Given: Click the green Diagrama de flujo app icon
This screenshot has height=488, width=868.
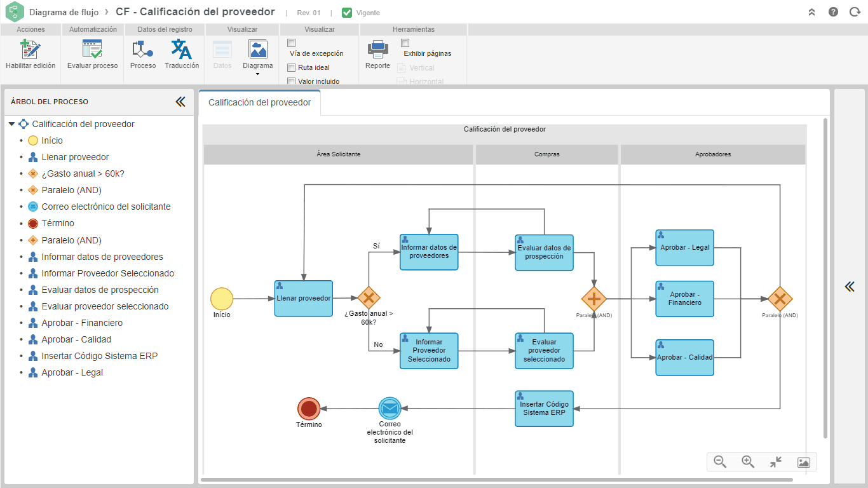Looking at the screenshot, I should click(14, 12).
